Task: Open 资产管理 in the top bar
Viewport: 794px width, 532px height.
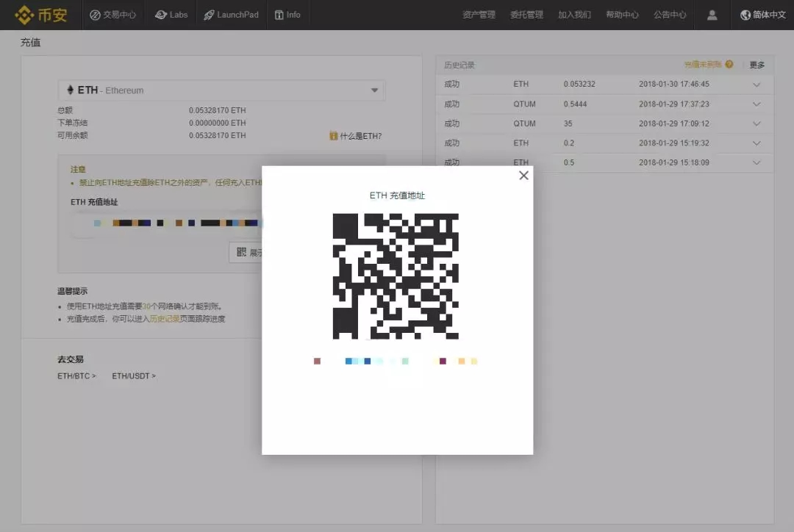Action: [479, 15]
